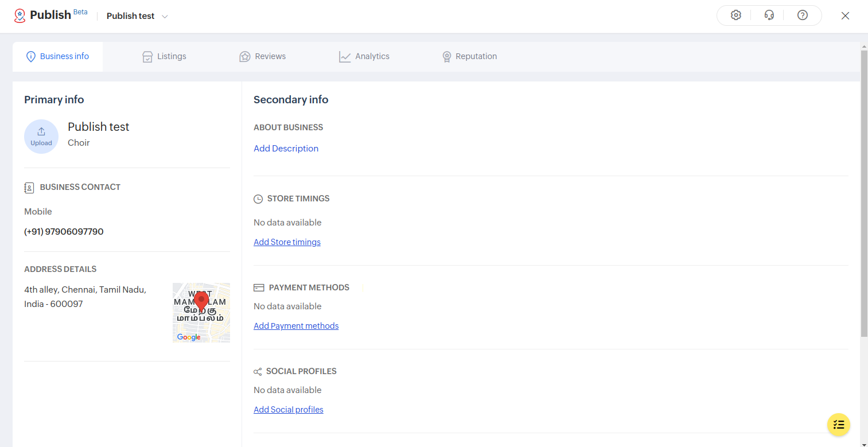Open the Google map thumbnail
868x447 pixels.
(201, 313)
